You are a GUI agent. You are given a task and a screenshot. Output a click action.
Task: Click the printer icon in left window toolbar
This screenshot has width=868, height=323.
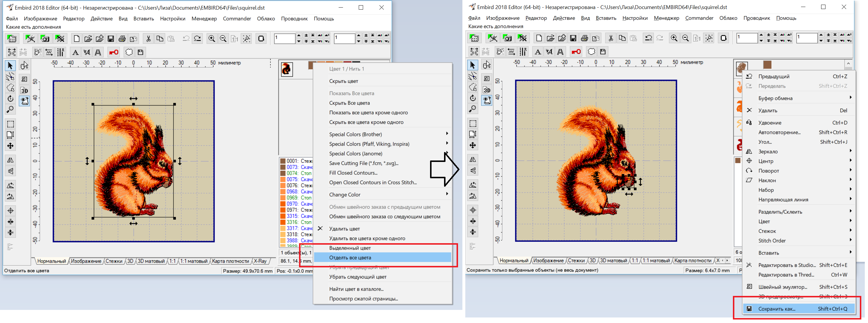point(122,39)
